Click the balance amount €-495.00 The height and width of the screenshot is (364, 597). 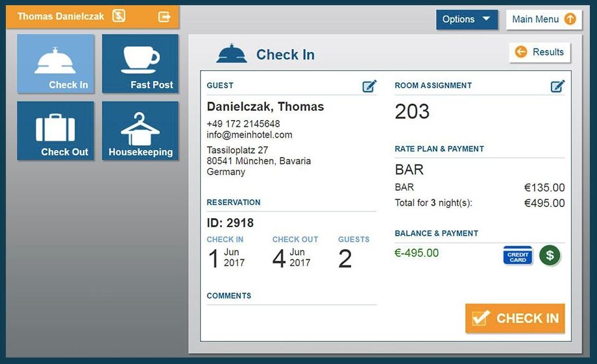click(x=417, y=253)
